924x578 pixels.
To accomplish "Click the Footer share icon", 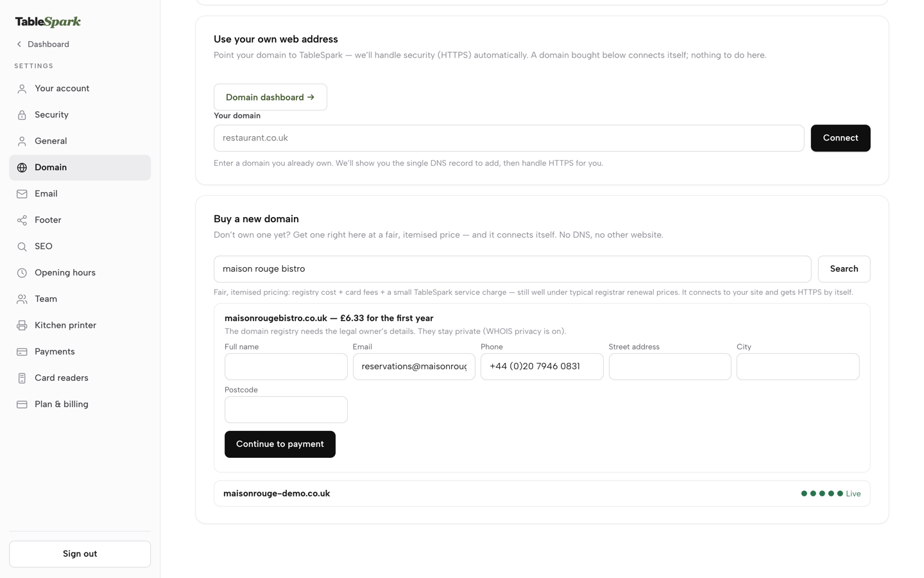I will [x=22, y=220].
